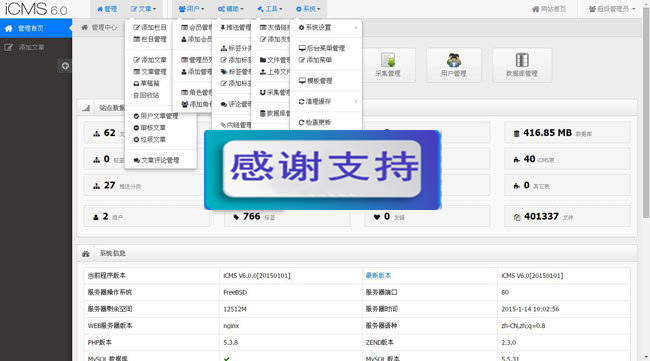Click the 最新版本 link in system info

(x=378, y=276)
